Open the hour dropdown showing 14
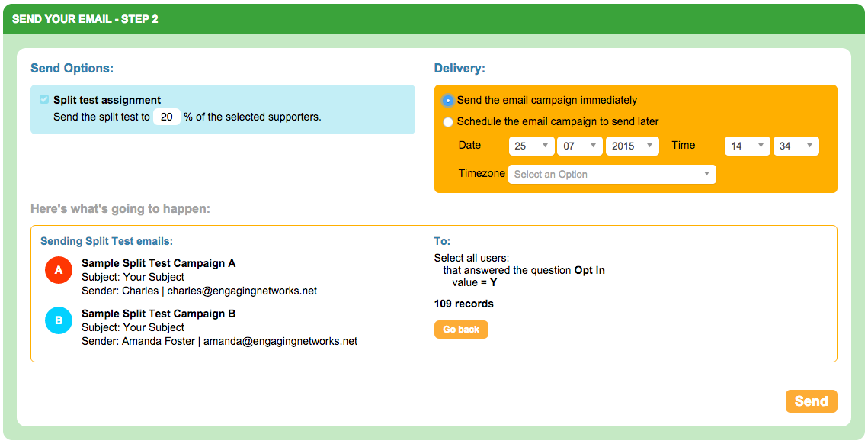This screenshot has height=444, width=868. 747,146
